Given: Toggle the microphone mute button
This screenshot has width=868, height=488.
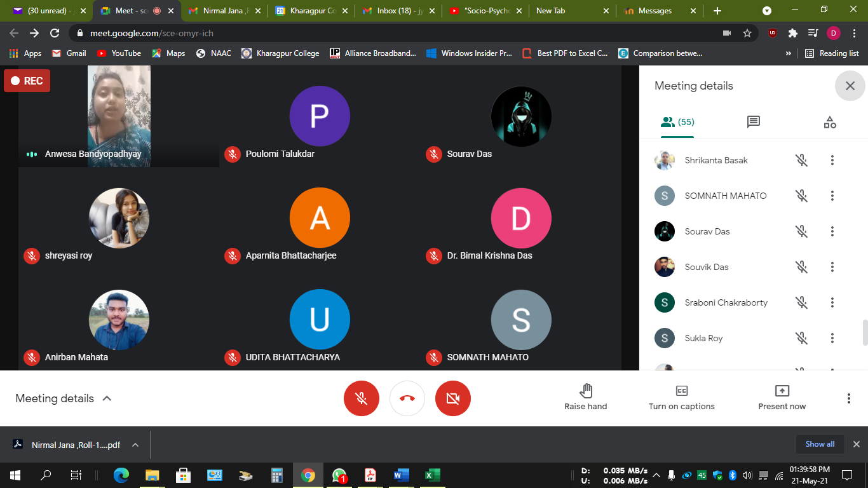Looking at the screenshot, I should [362, 398].
